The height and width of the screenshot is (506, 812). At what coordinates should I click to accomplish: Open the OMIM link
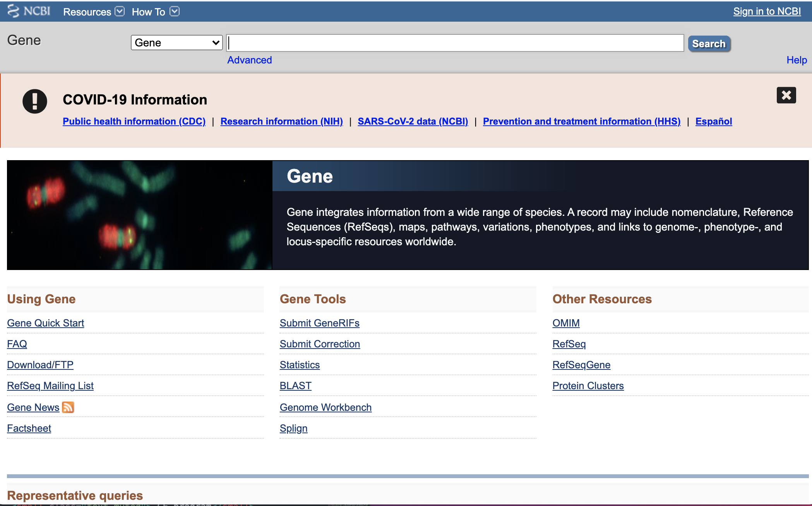(x=566, y=323)
